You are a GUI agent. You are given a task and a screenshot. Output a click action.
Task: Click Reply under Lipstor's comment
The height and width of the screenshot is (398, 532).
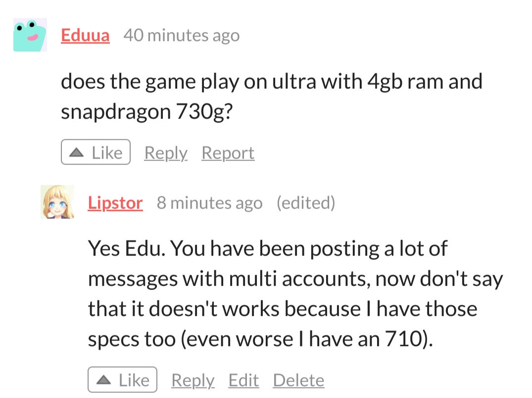point(193,380)
